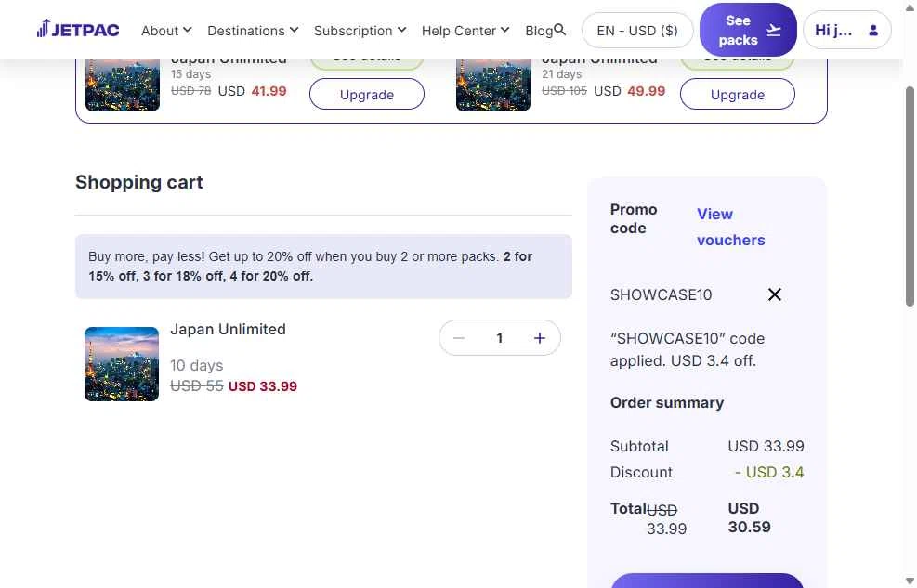The height and width of the screenshot is (588, 917).
Task: Click the user profile icon
Action: coord(873,30)
